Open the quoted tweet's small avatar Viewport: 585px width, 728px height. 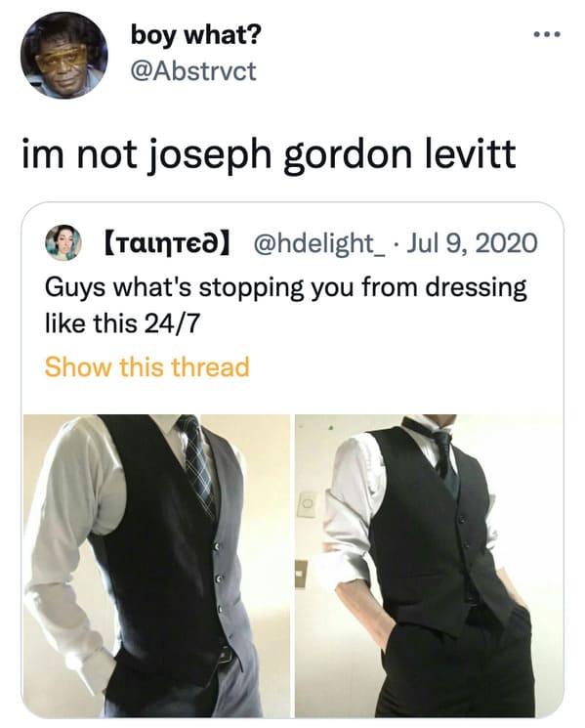63,242
